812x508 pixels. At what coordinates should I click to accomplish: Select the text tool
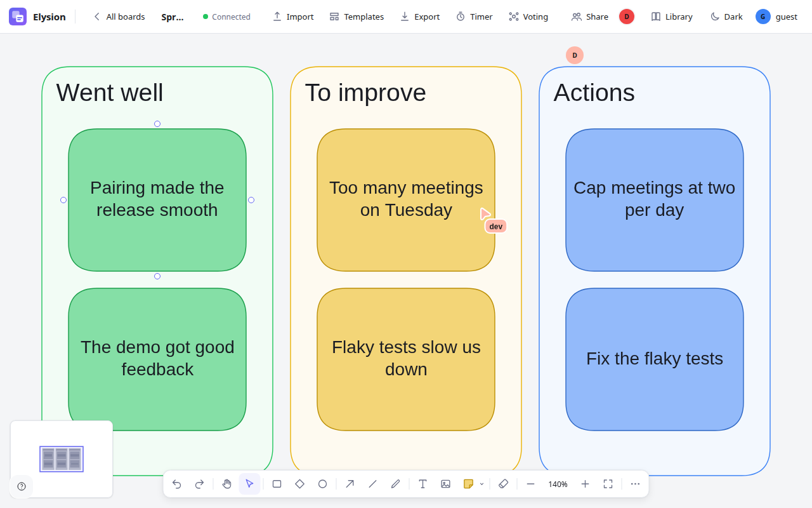point(422,484)
